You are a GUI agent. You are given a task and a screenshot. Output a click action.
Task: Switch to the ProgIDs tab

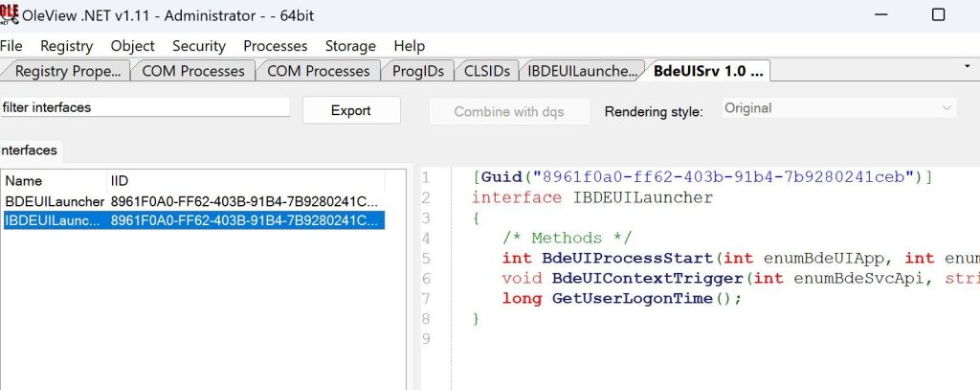[x=417, y=71]
